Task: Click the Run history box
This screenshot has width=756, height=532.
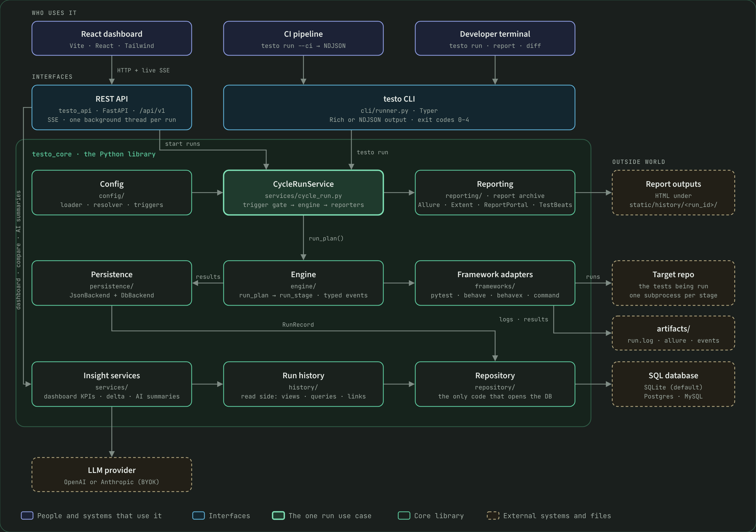Action: (303, 384)
